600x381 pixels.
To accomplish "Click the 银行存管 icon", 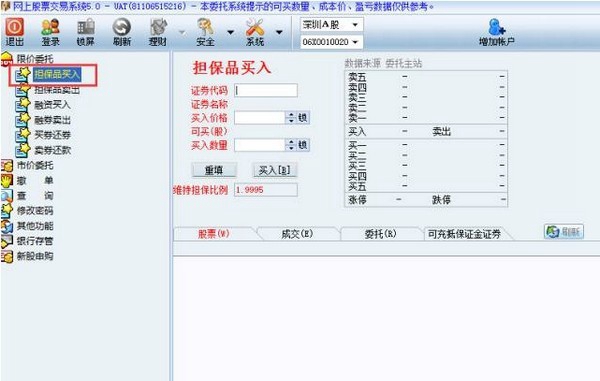I will click(x=7, y=241).
